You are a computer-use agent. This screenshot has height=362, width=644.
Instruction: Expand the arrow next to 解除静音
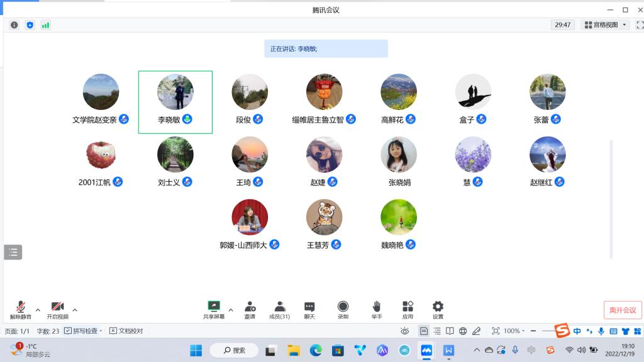(x=38, y=309)
